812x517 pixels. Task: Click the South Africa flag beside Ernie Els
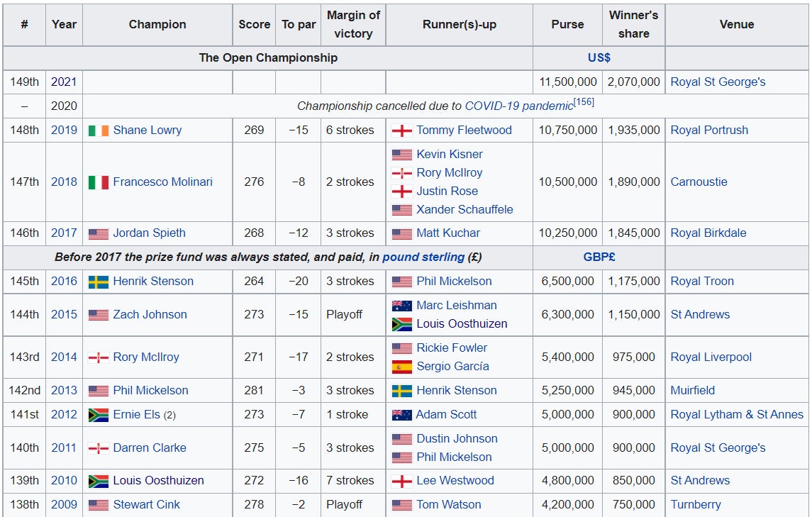(99, 415)
